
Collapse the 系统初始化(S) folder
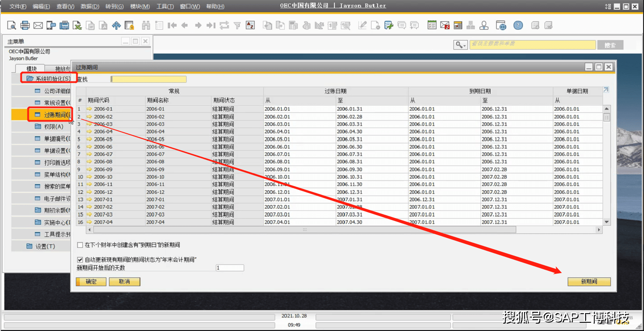(x=30, y=79)
